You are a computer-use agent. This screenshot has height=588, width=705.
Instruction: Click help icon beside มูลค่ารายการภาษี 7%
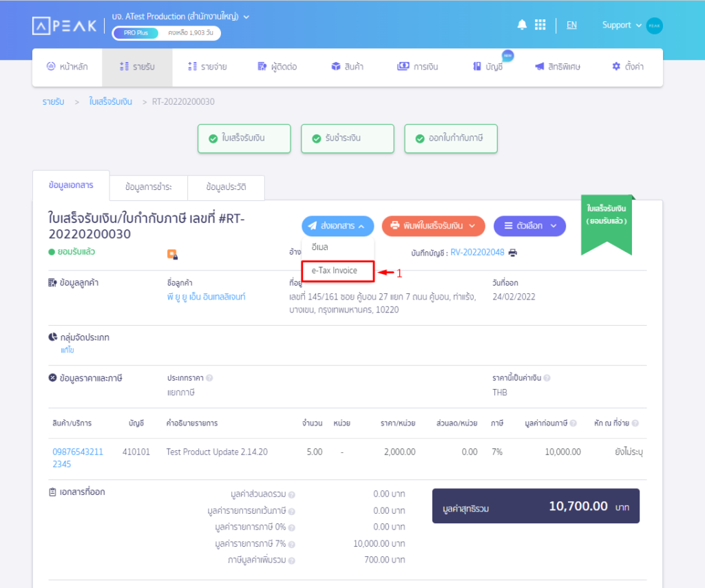pyautogui.click(x=291, y=545)
